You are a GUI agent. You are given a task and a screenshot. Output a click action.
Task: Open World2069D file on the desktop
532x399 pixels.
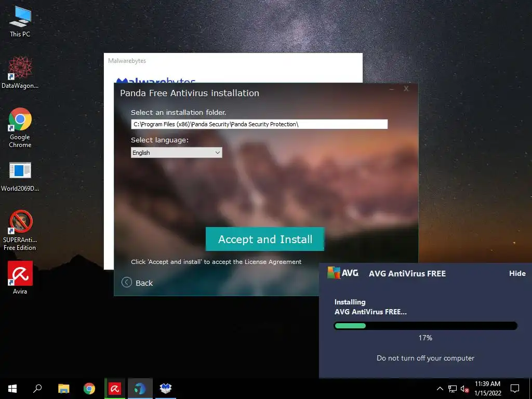tap(20, 177)
